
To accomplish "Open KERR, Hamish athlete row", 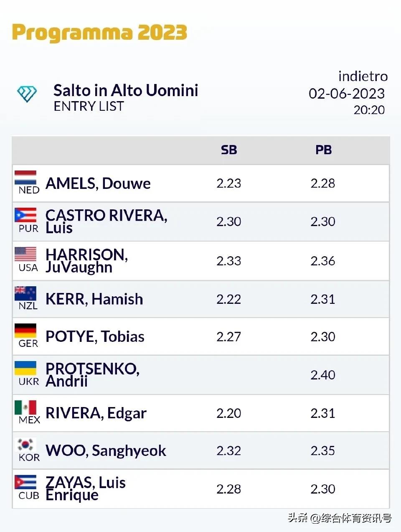I will [x=94, y=299].
